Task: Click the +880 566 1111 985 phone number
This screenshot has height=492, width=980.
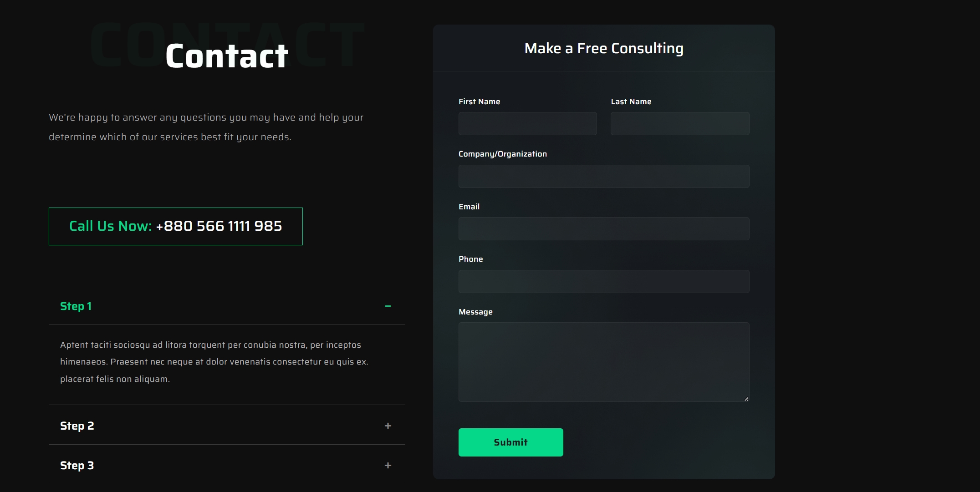Action: pos(219,226)
